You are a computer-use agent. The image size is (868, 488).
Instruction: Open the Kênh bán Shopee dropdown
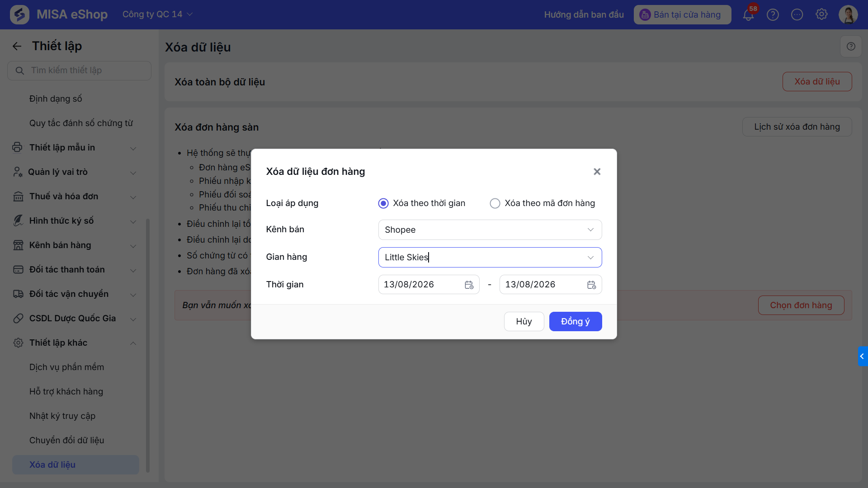(490, 230)
